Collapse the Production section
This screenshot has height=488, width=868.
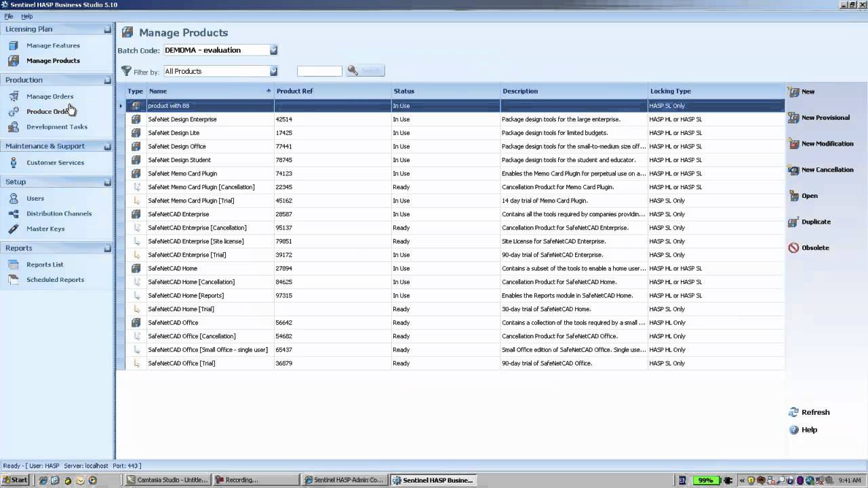(107, 80)
